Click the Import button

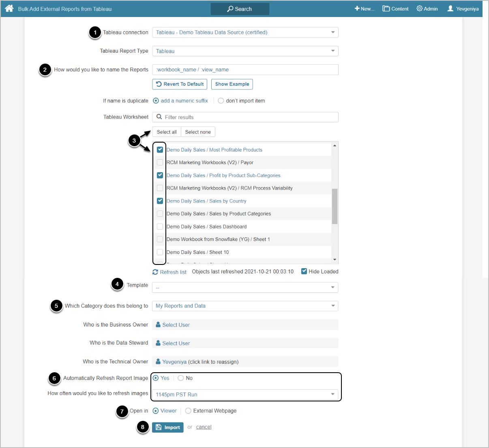pyautogui.click(x=168, y=427)
